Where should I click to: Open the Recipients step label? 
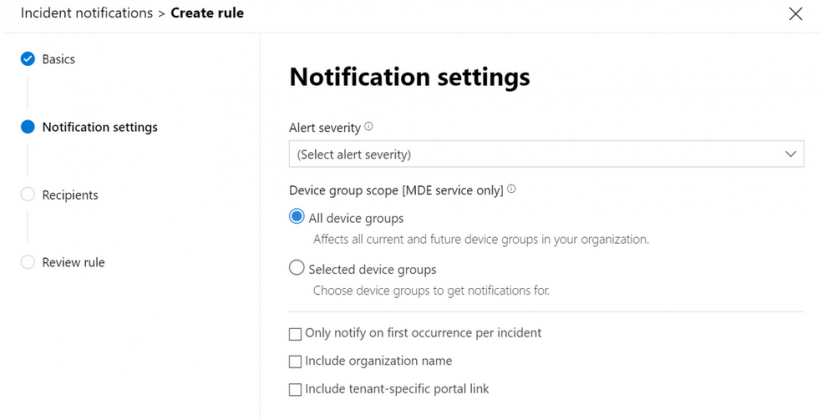point(70,195)
